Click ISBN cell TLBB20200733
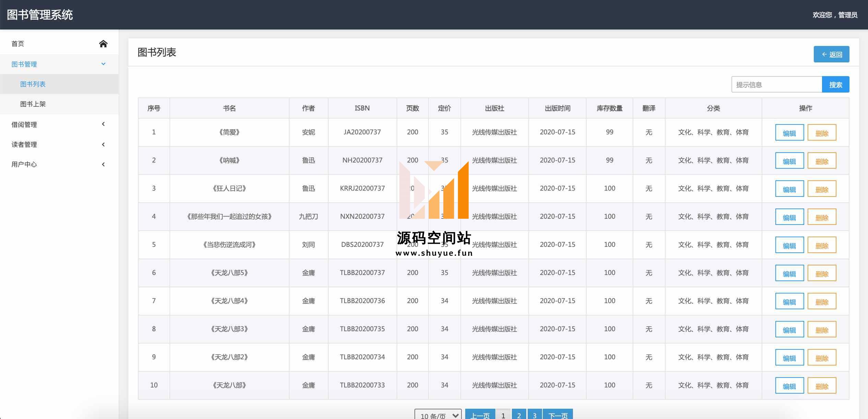868x419 pixels. coord(362,385)
